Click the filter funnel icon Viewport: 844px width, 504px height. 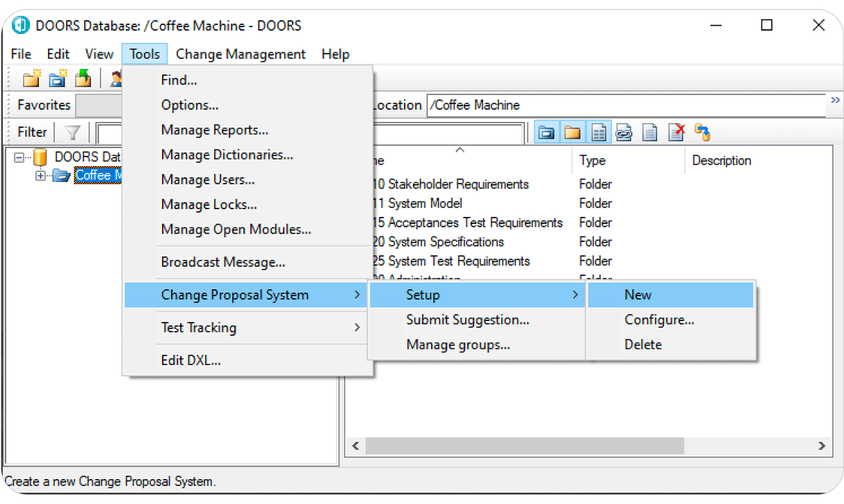(x=72, y=132)
